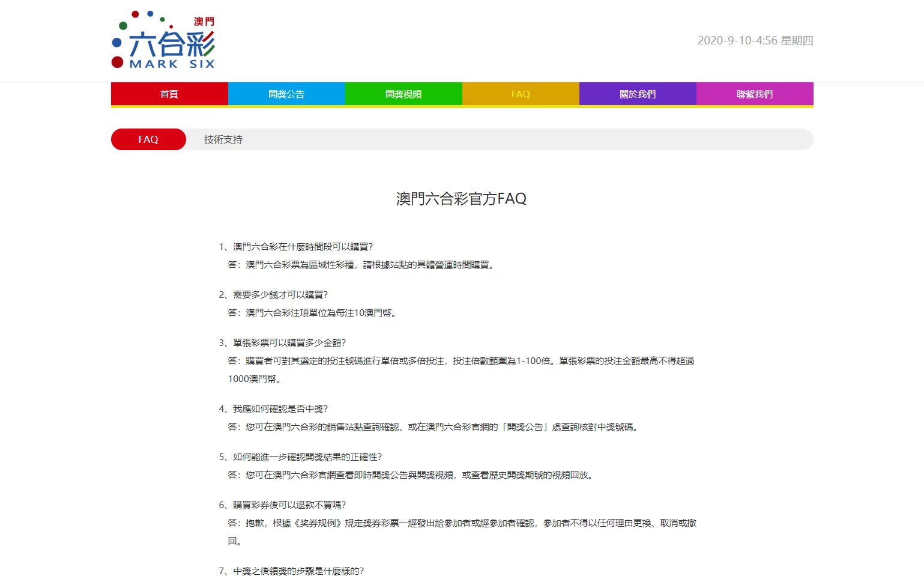Screen dimensions: 924x576
Task: Open the 關於我們 page
Action: coord(638,94)
